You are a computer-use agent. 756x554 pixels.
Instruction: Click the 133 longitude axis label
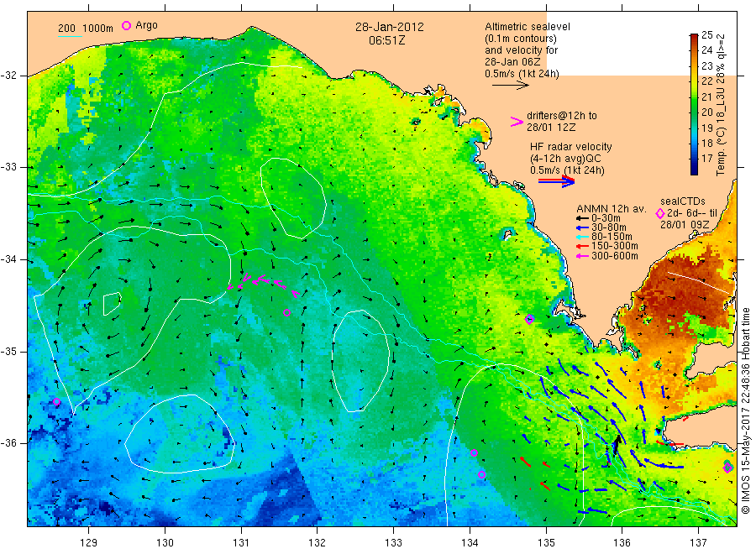[393, 543]
